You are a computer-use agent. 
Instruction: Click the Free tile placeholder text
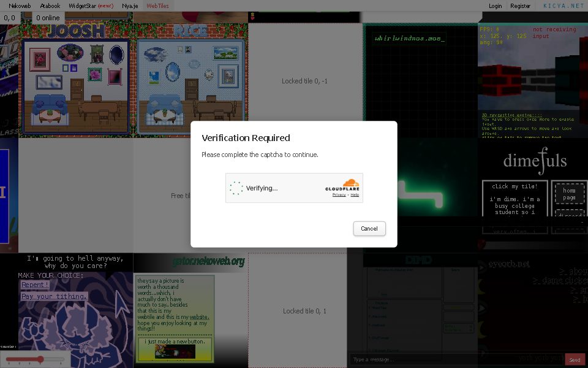click(181, 196)
